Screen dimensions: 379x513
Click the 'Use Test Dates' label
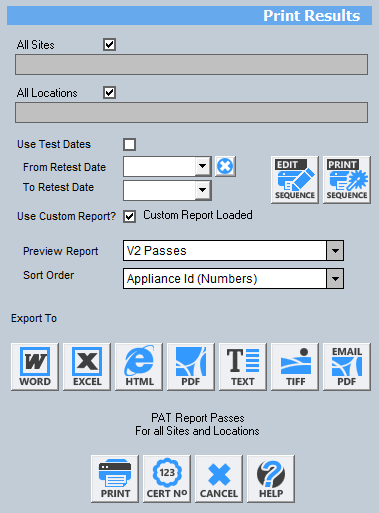coord(54,144)
